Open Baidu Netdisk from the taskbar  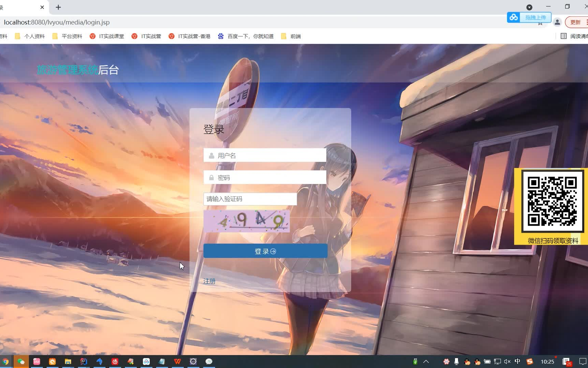click(x=146, y=362)
